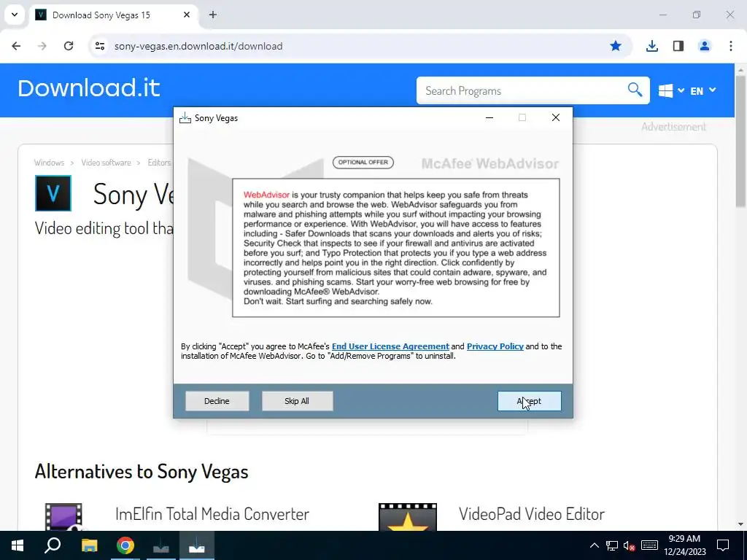Close the Download Sony Vegas 15 tab
747x560 pixels.
pos(187,15)
